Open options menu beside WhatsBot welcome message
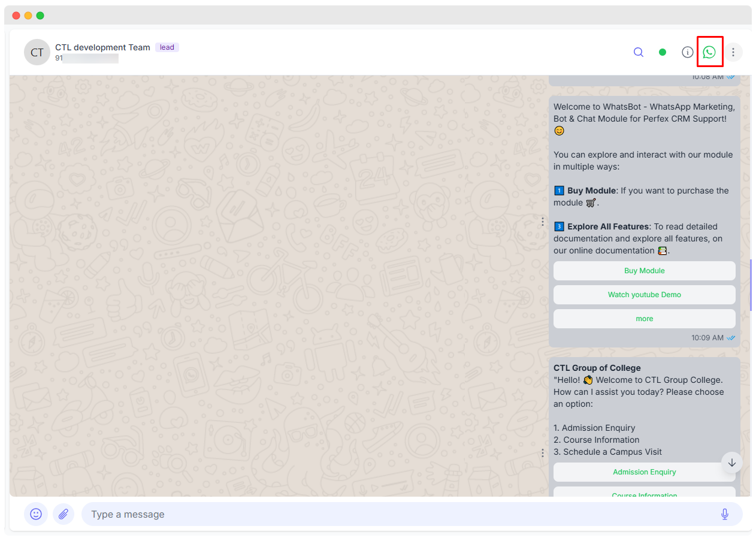Viewport: 756px width, 541px height. (543, 222)
